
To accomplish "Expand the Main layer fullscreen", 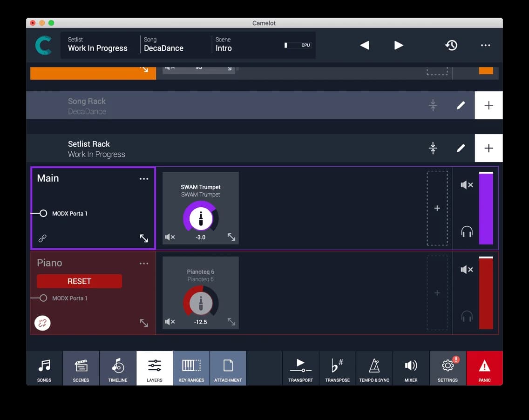I will (x=144, y=238).
